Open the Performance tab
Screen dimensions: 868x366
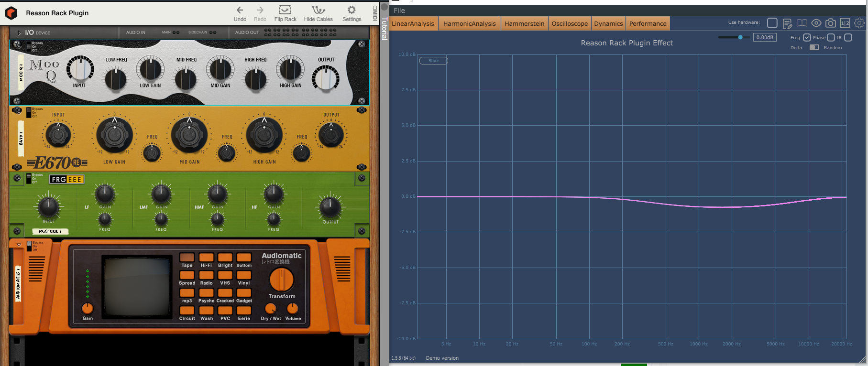[648, 23]
